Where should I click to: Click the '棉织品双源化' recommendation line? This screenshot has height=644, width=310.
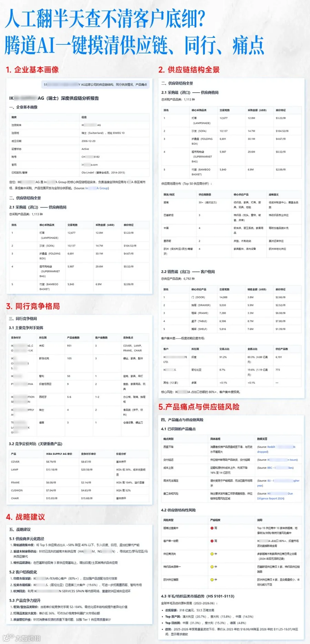[64, 563]
